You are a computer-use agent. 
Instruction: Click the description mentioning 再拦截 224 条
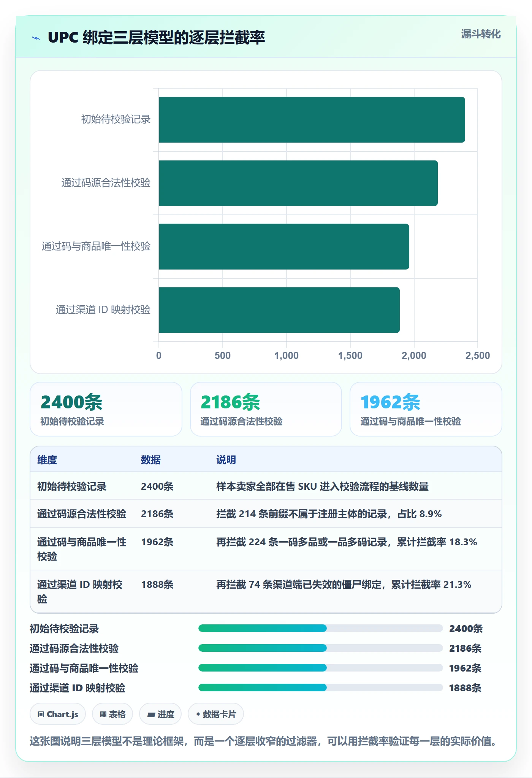[x=347, y=542]
